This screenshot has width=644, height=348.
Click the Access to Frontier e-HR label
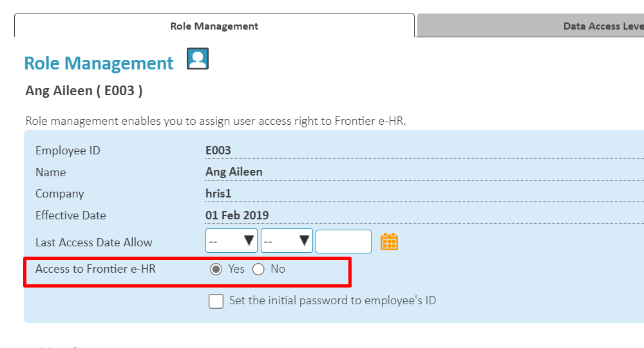95,269
